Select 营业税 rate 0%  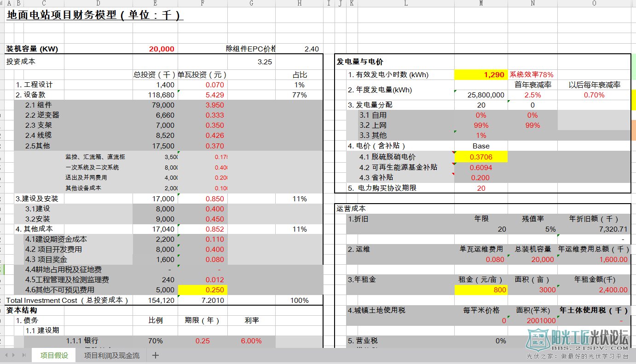click(501, 341)
